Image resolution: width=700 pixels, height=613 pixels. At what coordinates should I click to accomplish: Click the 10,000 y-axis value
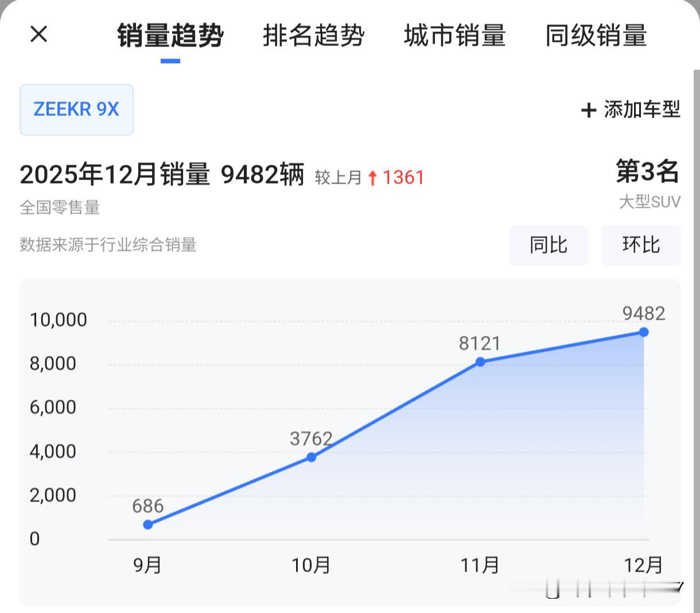point(58,320)
